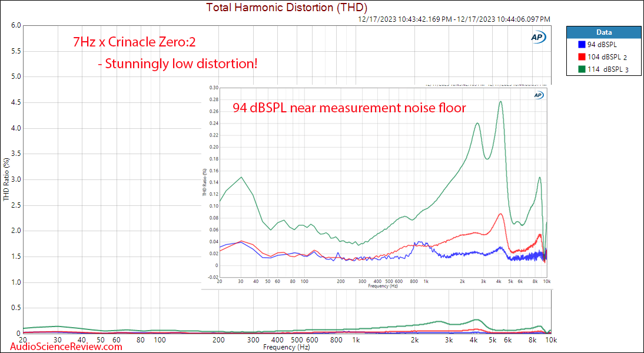Click the AP logo in main graph
The width and height of the screenshot is (644, 353).
[539, 37]
